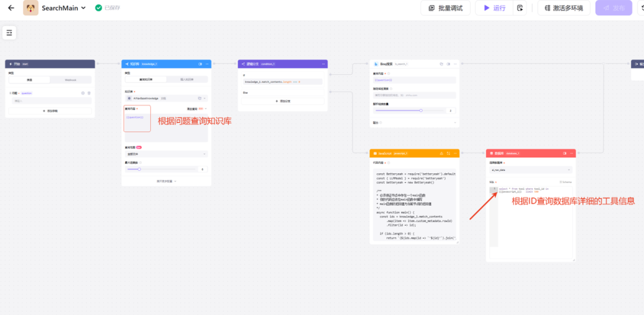644x315 pixels.
Task: Open the more menu on knowledge_1 node
Action: [207, 64]
